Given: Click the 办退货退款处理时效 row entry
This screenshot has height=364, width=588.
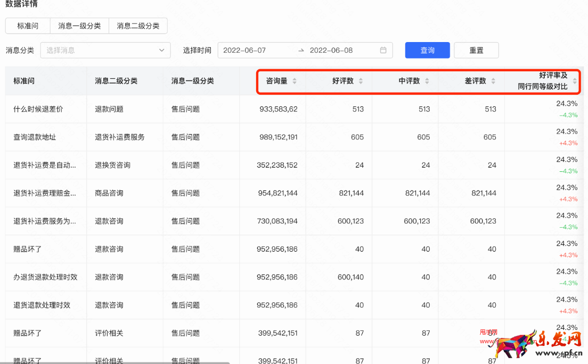Looking at the screenshot, I should [45, 277].
